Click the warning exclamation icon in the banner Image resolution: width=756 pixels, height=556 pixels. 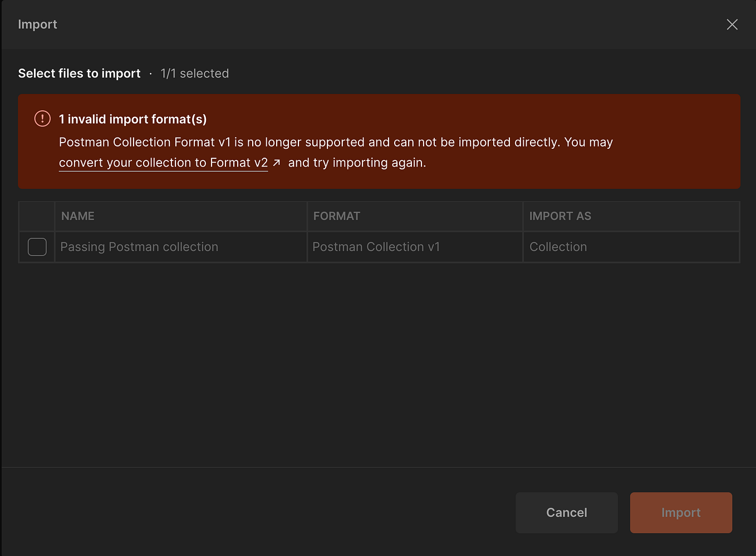pos(42,119)
